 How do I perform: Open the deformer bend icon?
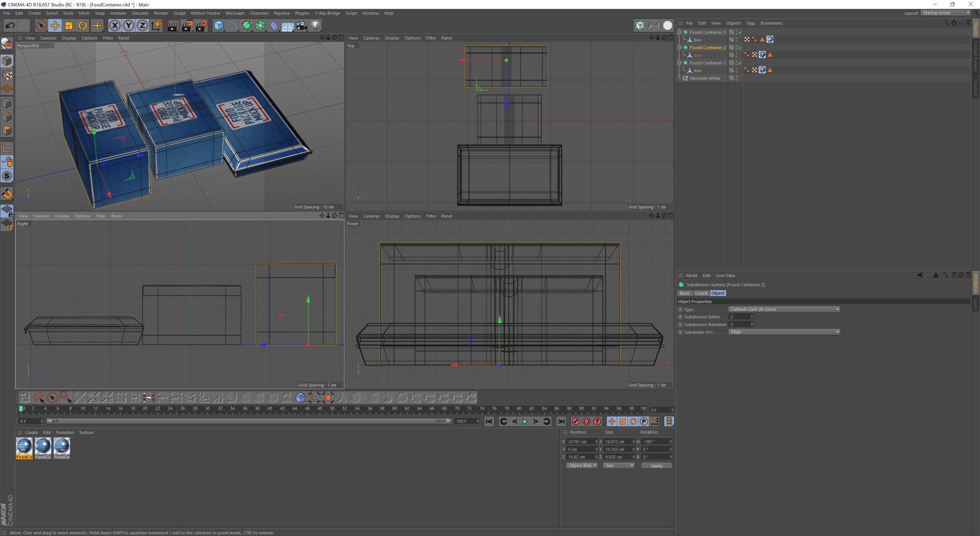[x=274, y=25]
